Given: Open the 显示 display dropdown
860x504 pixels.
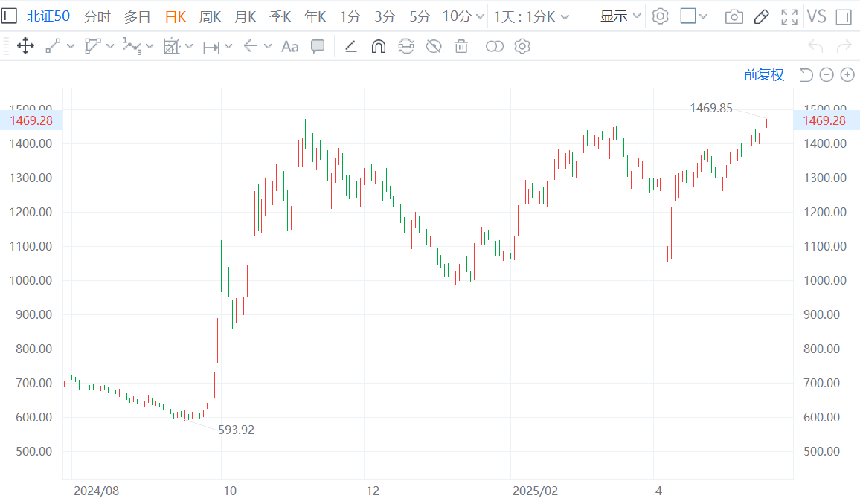Looking at the screenshot, I should 620,16.
